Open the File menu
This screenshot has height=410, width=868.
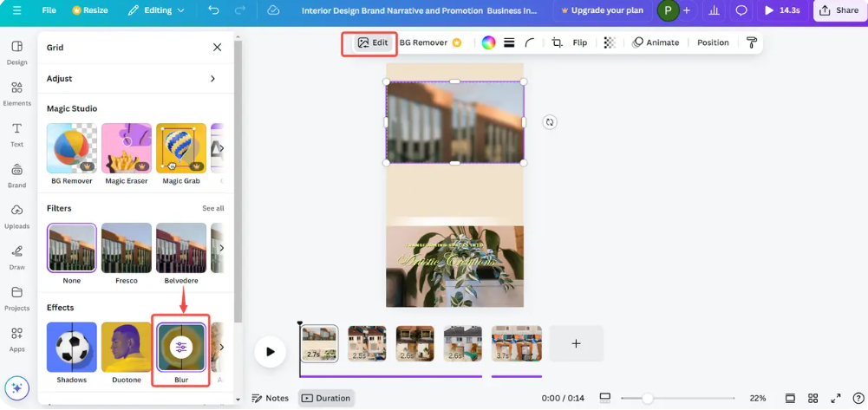pos(49,10)
